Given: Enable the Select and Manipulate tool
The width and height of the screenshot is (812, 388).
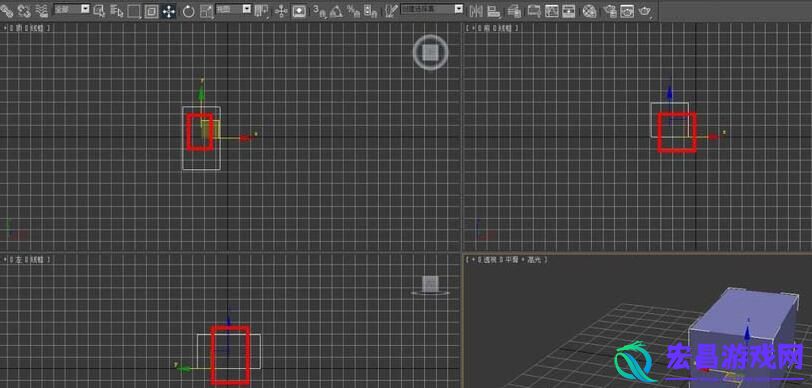Looking at the screenshot, I should 281,11.
